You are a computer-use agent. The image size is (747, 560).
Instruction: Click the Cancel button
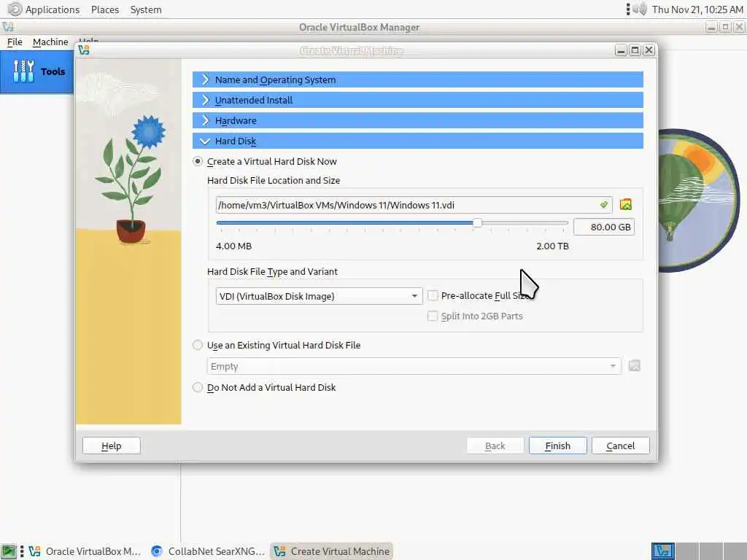[x=621, y=446]
